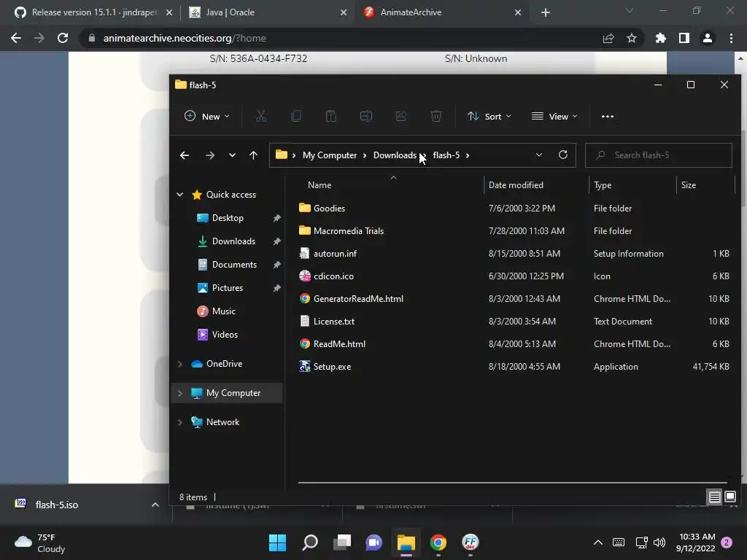Expand the OneDrive tree node
The height and width of the screenshot is (560, 747).
[x=179, y=364]
